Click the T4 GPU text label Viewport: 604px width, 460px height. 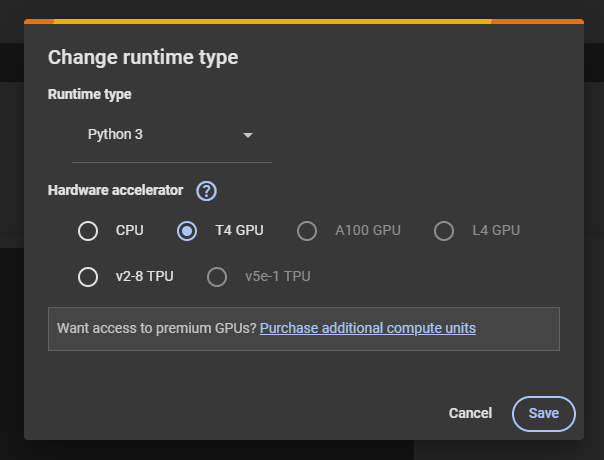pos(239,231)
